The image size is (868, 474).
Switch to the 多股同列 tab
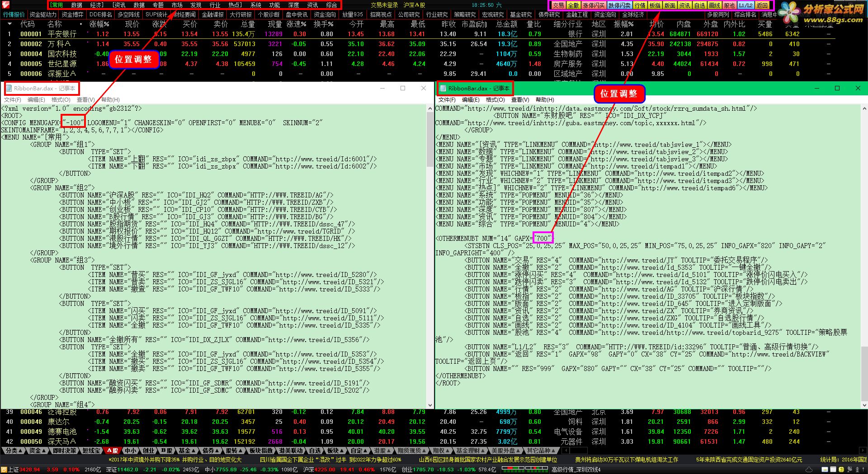[718, 14]
